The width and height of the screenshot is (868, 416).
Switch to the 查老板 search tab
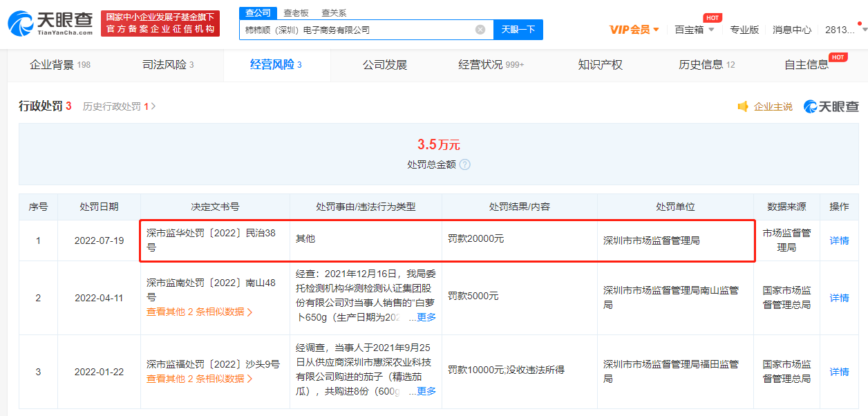tap(296, 12)
